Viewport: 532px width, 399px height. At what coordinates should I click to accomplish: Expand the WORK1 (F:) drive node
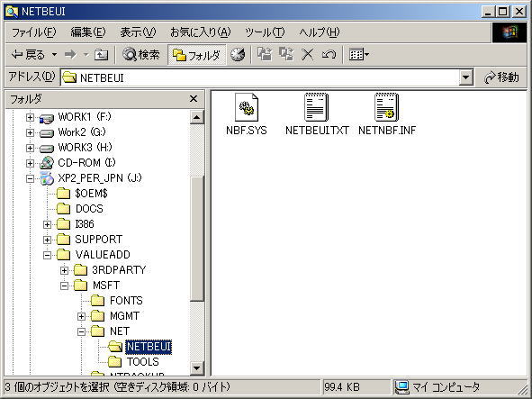(x=30, y=117)
